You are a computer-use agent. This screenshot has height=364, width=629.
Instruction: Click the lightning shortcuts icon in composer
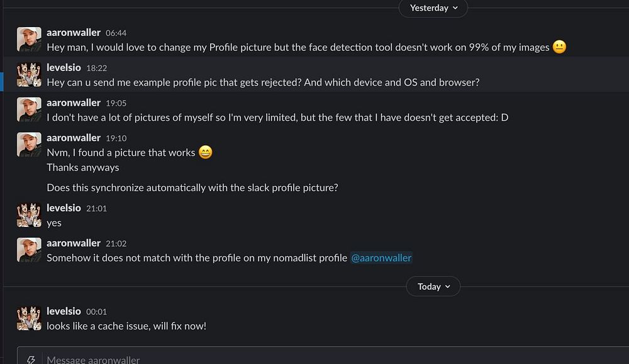(30, 360)
